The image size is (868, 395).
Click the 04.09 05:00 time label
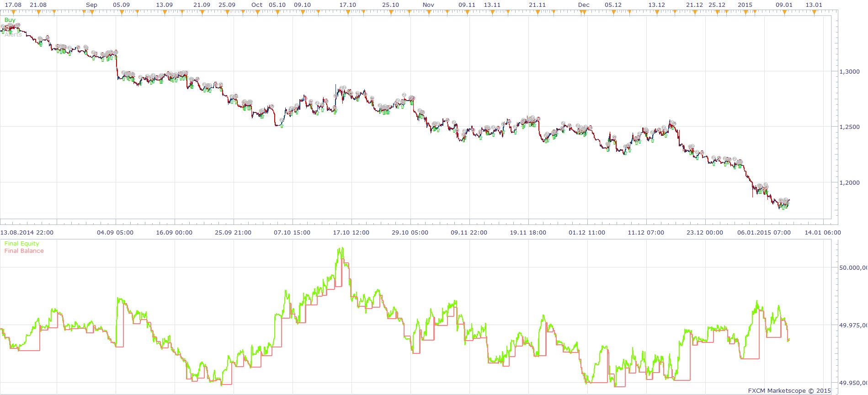pyautogui.click(x=115, y=233)
